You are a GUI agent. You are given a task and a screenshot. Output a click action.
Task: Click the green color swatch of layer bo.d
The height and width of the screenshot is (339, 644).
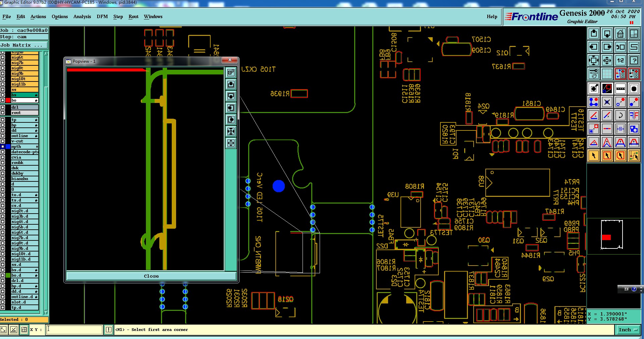[8, 275]
